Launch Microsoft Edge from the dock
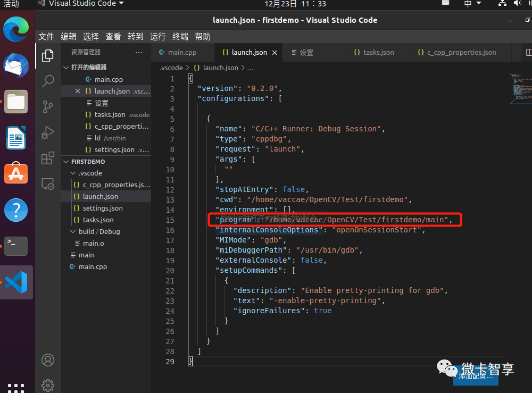The image size is (532, 393). click(16, 29)
